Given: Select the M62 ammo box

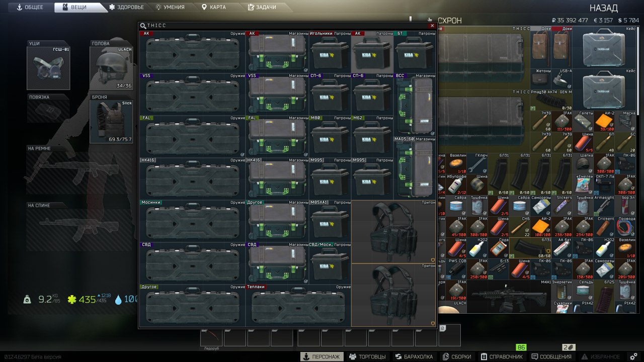Looking at the screenshot, I should click(372, 137).
